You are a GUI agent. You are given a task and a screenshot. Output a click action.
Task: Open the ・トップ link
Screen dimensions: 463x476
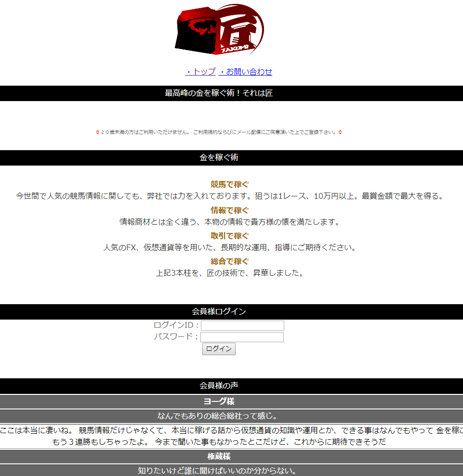point(200,72)
